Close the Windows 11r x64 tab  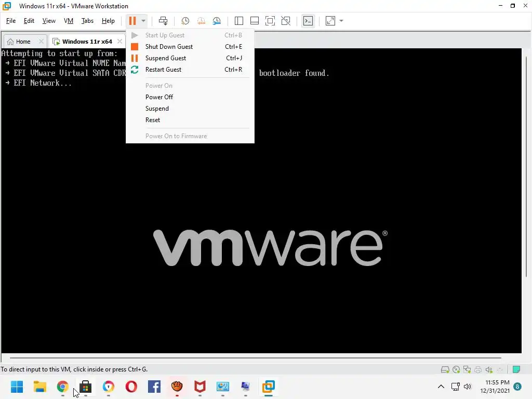coord(119,42)
